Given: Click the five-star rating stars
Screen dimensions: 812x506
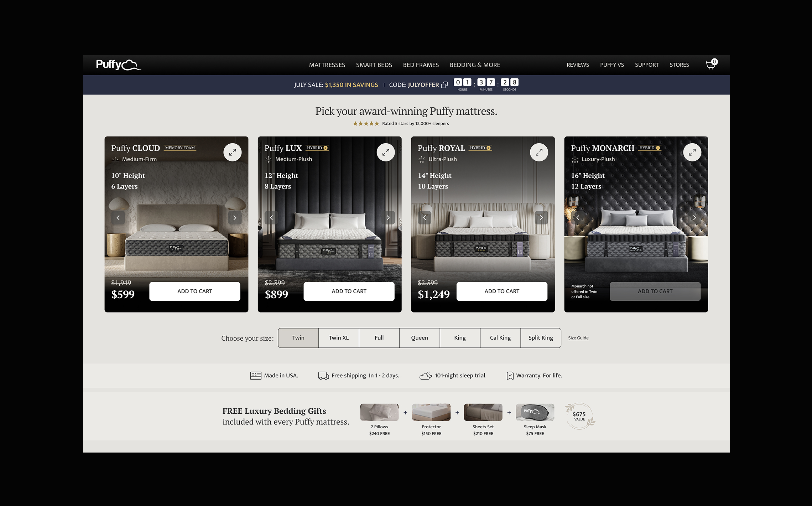Looking at the screenshot, I should (366, 124).
